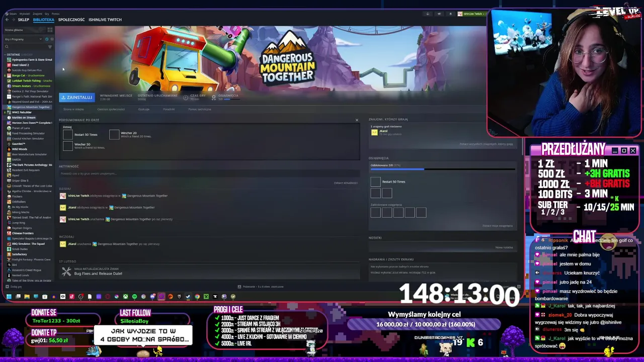Open Spotify from the taskbar

coord(134,297)
